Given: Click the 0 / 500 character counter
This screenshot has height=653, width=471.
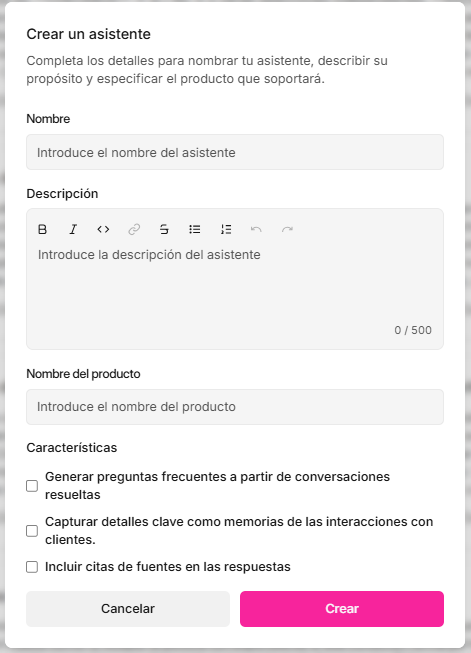Looking at the screenshot, I should (x=413, y=330).
